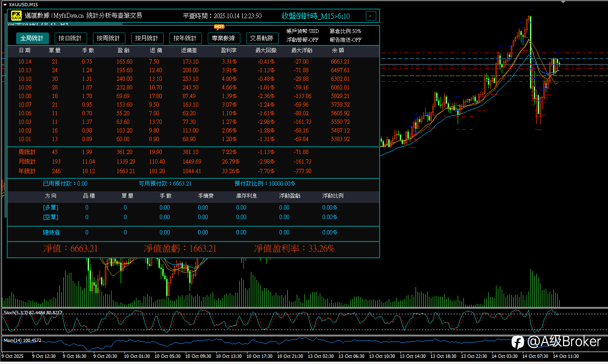Viewport: 608px width, 364px height.
Task: Toggle the 浮虧警報 OFF setting
Action: pyautogui.click(x=302, y=40)
